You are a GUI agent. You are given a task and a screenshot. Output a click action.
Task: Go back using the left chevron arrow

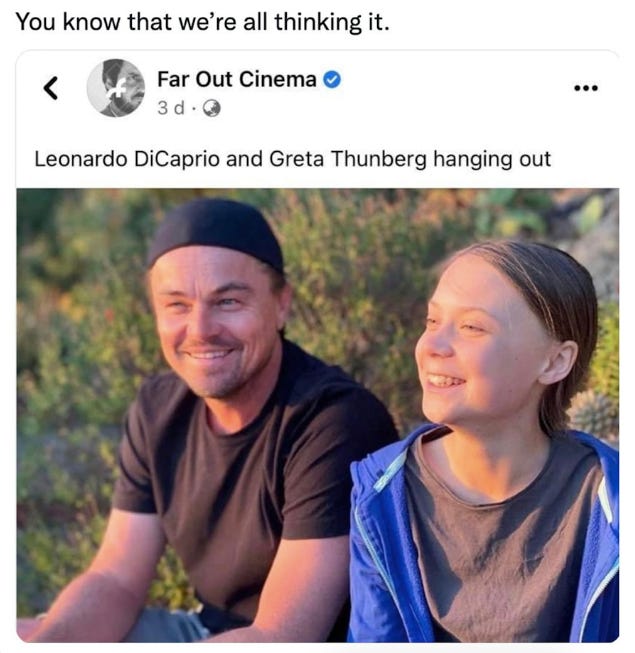pos(51,88)
